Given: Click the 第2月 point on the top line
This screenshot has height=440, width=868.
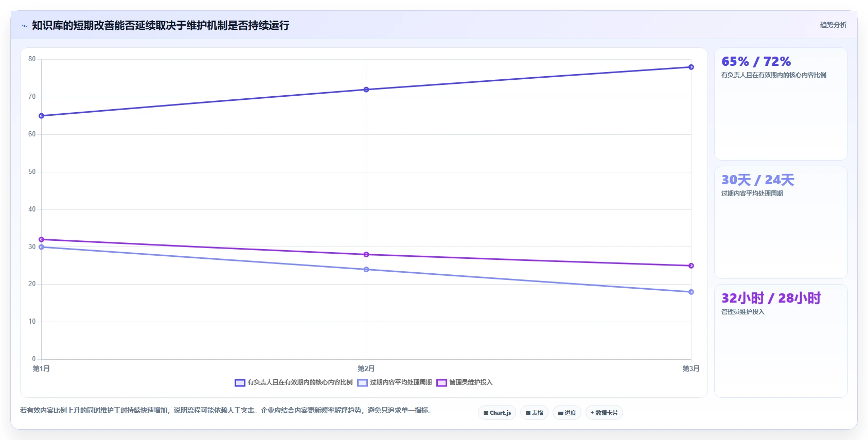Looking at the screenshot, I should pos(366,90).
